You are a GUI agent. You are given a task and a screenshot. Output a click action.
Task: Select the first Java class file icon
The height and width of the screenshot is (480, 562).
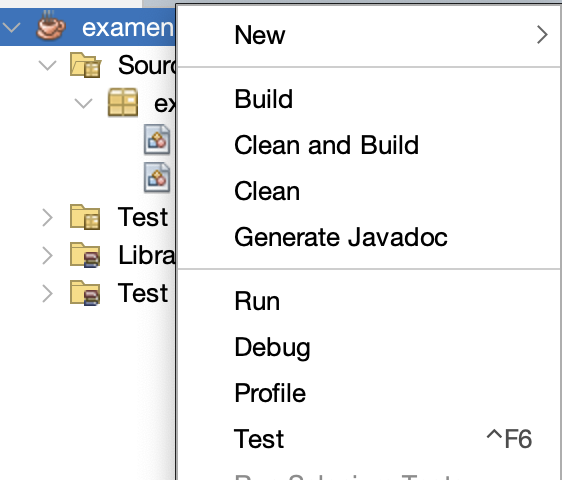(x=157, y=139)
